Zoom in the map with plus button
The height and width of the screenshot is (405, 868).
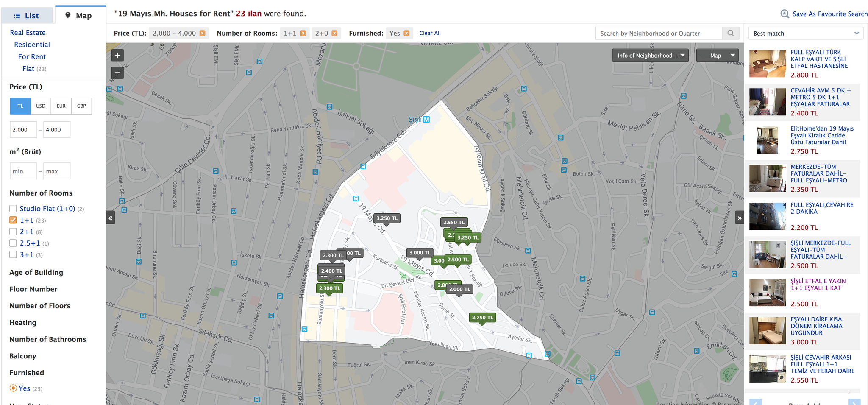117,56
